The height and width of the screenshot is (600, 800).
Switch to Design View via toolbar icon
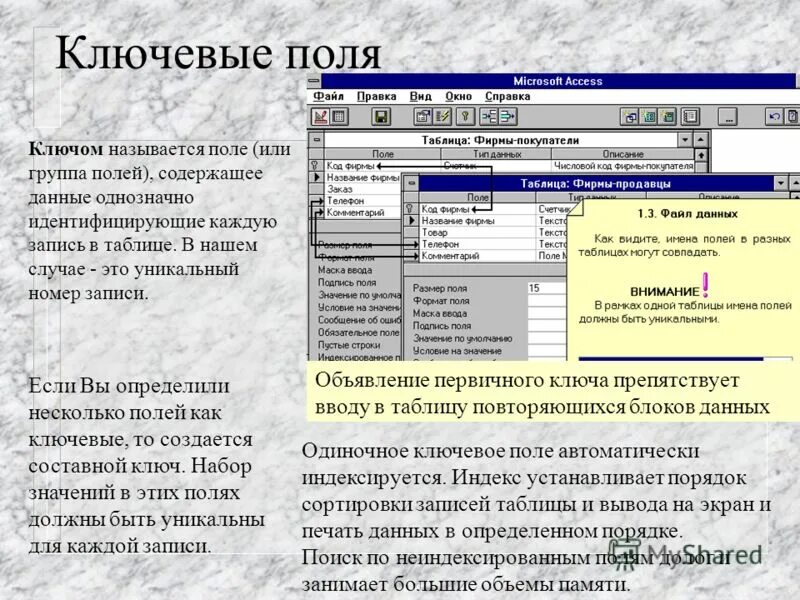320,117
